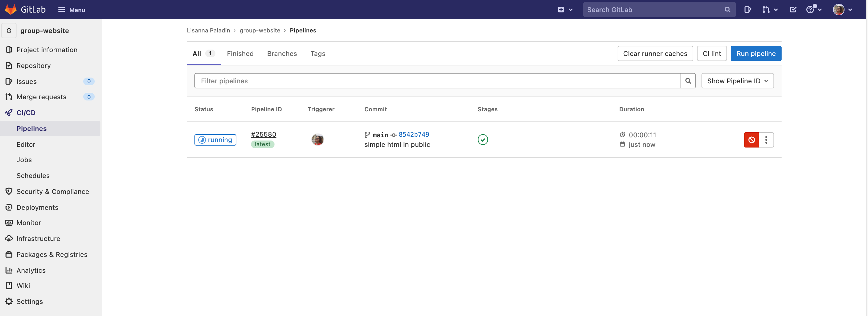The width and height of the screenshot is (868, 316).
Task: Open the pipeline actions kebab menu
Action: [766, 140]
